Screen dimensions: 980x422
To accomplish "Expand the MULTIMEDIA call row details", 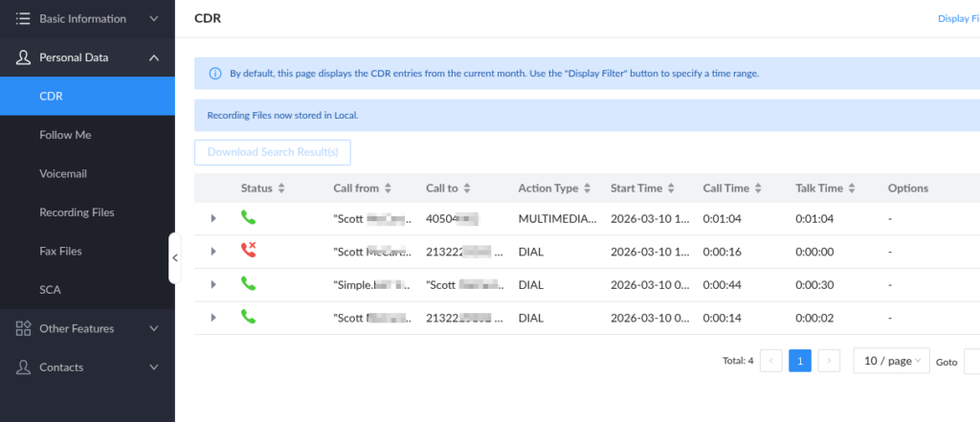I will (213, 219).
